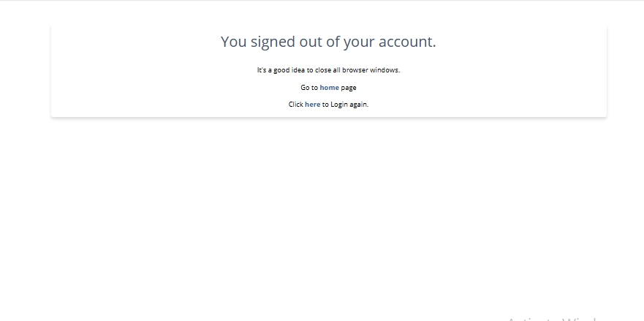Click the word 'Click' before here link
Screen dimensions: 644x321
(296, 105)
